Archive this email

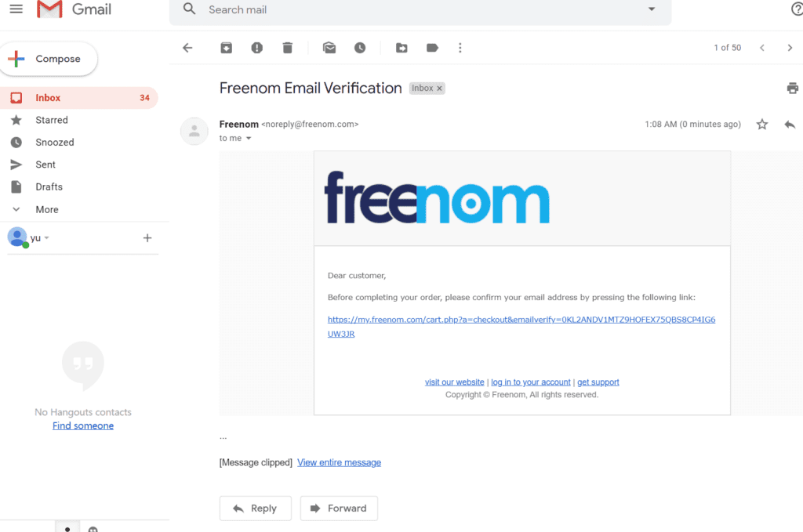pyautogui.click(x=226, y=47)
